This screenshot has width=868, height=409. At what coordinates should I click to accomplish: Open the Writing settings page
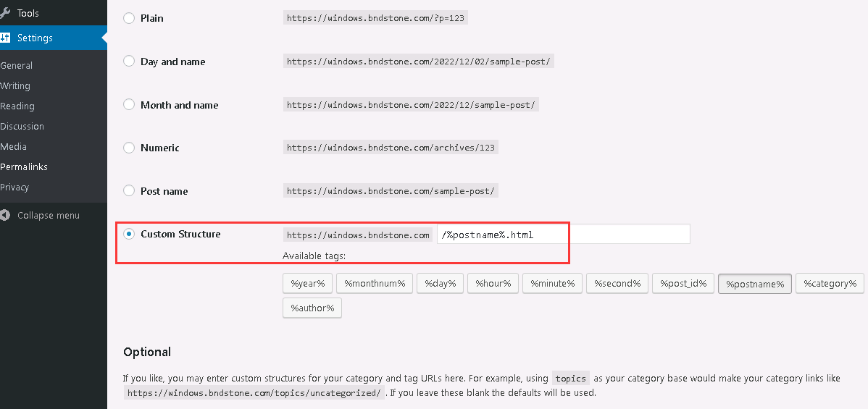click(x=15, y=86)
